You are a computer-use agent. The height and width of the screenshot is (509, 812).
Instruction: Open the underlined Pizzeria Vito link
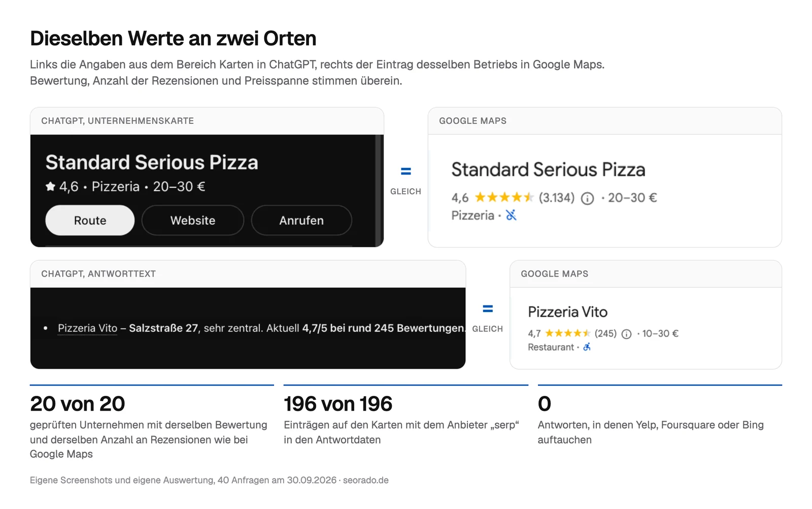[87, 328]
